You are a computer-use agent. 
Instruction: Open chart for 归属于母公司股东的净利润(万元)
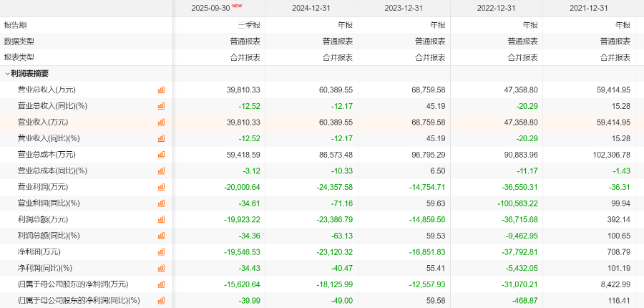pyautogui.click(x=161, y=284)
